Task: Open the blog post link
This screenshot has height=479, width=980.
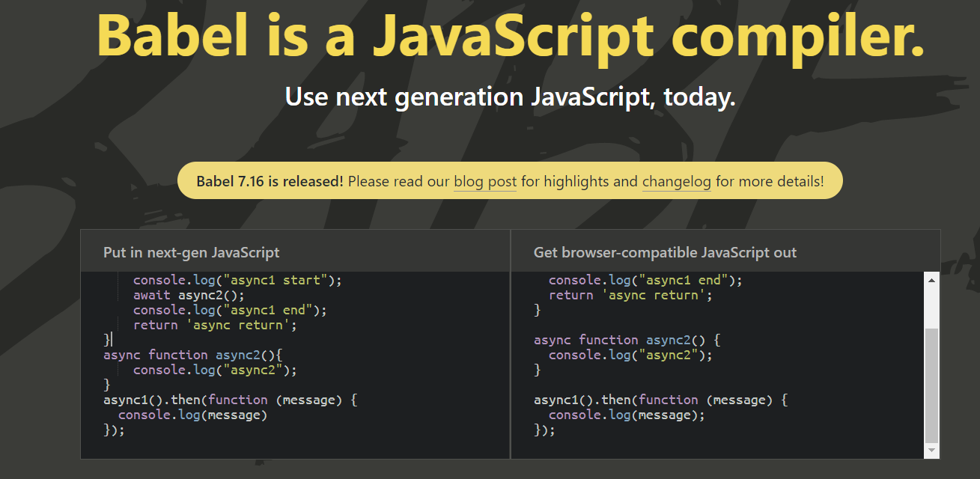Action: pos(485,181)
